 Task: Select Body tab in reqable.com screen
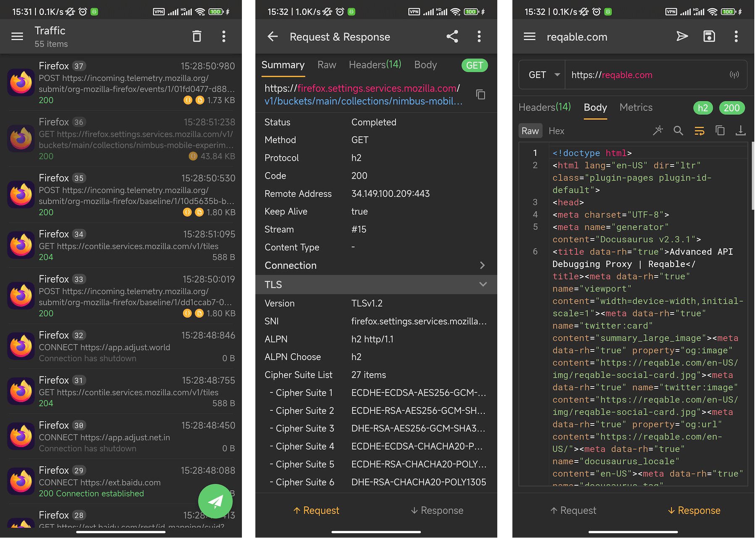coord(596,108)
